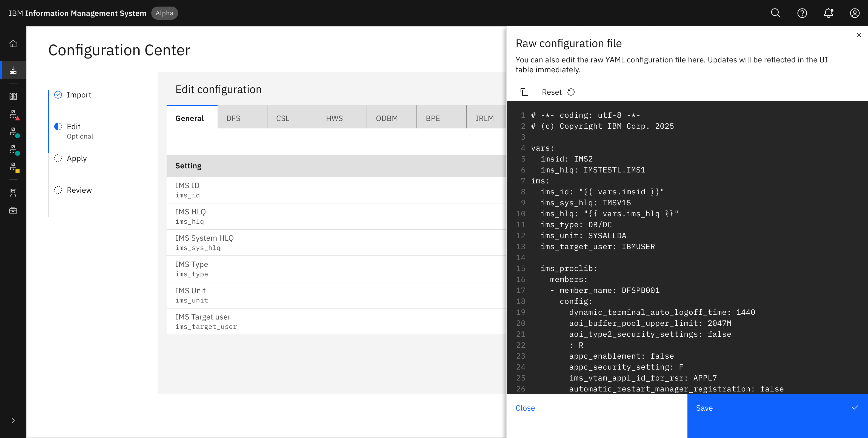Viewport: 868px width, 438px height.
Task: Go to the Apply step
Action: [x=76, y=158]
